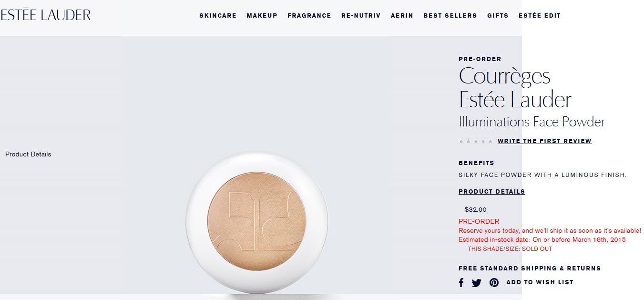The image size is (644, 300).
Task: Click Write the First Review link
Action: click(x=544, y=141)
